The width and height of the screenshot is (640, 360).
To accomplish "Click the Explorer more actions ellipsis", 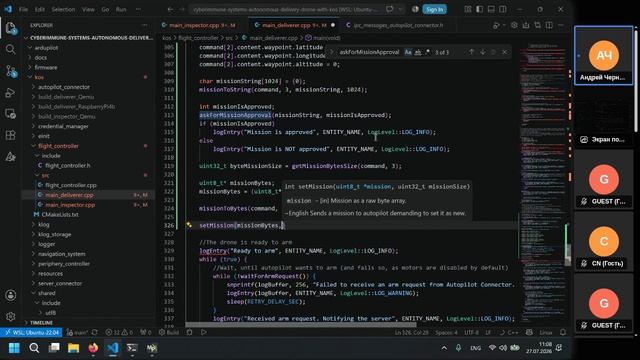I will tap(144, 25).
